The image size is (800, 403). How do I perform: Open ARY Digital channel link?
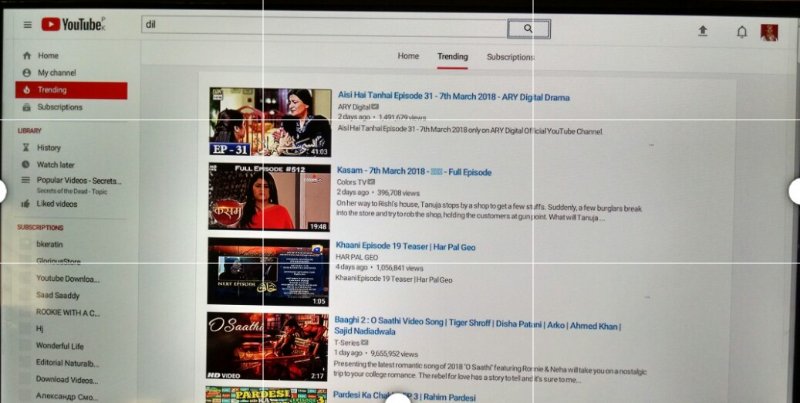tap(354, 107)
